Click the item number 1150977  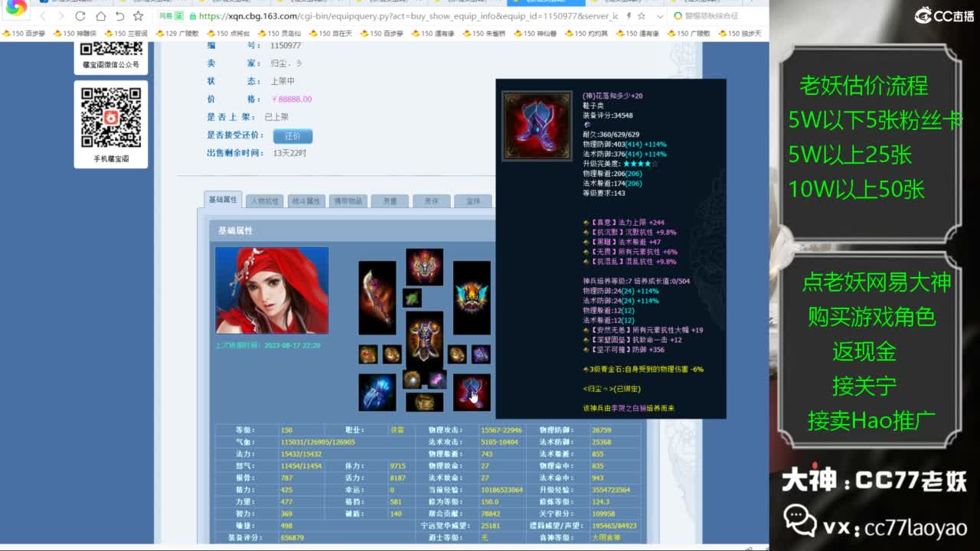click(x=286, y=46)
